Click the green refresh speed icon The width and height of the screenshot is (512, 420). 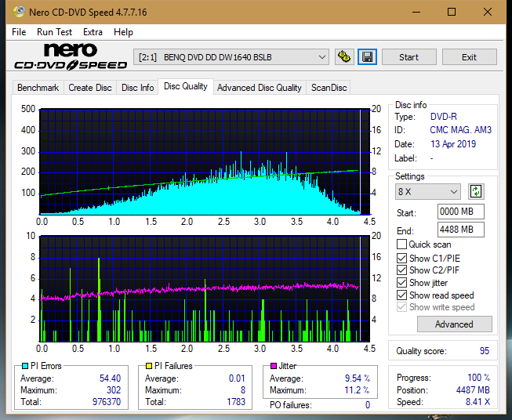click(476, 191)
